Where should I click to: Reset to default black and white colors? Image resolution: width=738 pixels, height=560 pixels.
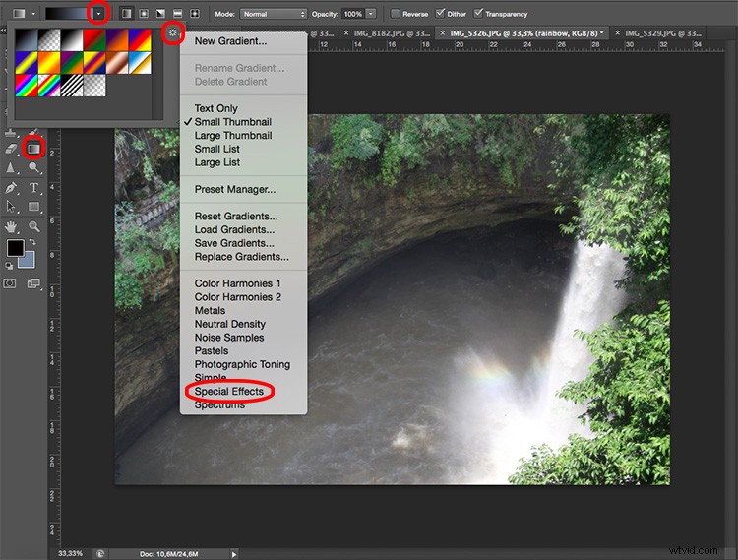tap(9, 266)
